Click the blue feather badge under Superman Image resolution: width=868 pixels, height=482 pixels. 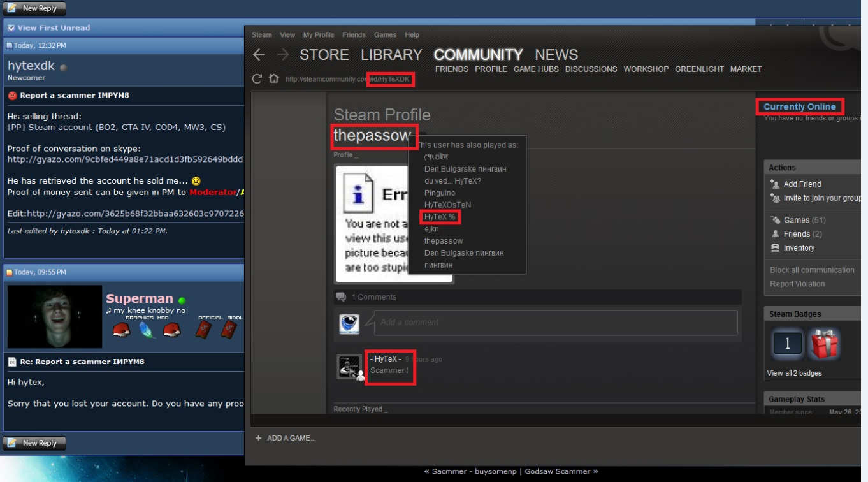(148, 330)
